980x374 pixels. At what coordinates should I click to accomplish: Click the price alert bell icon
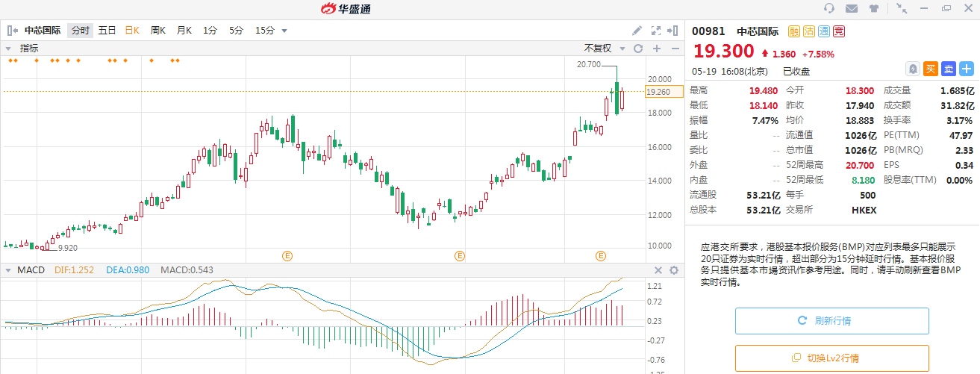click(x=912, y=69)
